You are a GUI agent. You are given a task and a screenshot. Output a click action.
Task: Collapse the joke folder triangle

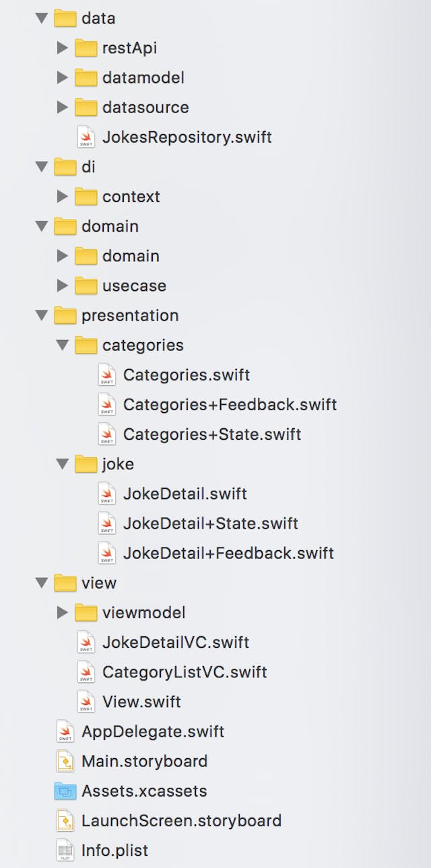(x=62, y=465)
